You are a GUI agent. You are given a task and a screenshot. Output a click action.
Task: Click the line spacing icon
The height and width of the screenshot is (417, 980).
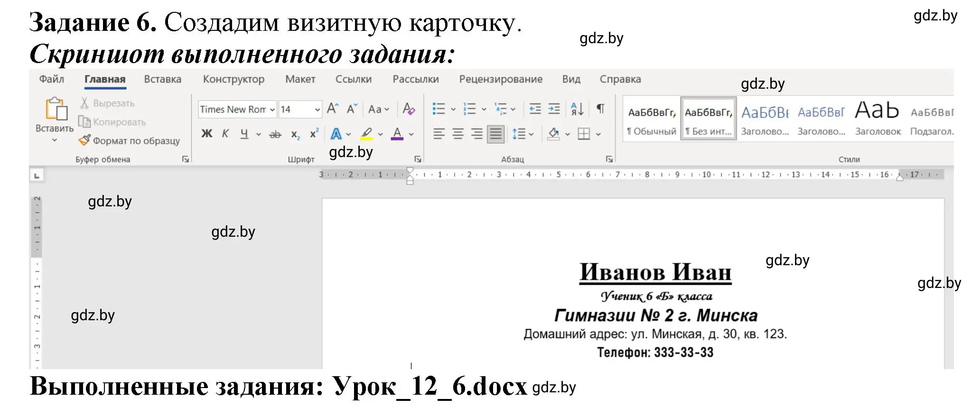[519, 134]
